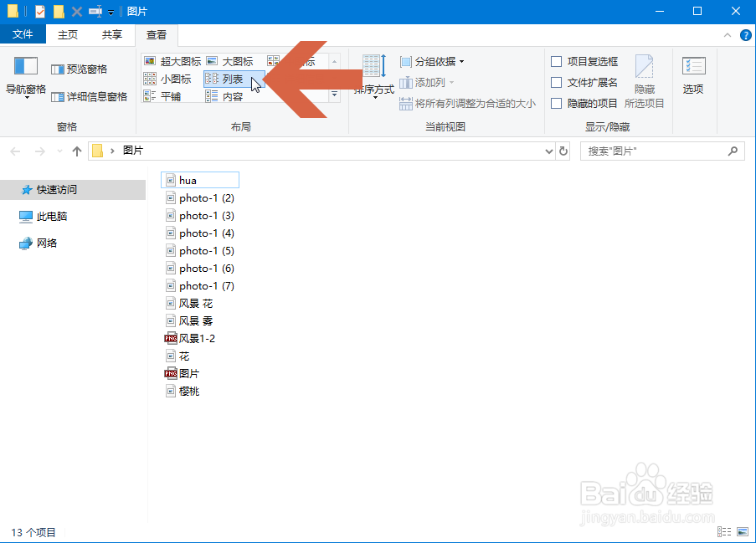
Task: Click the Properties icon in quick access toolbar
Action: tap(40, 11)
